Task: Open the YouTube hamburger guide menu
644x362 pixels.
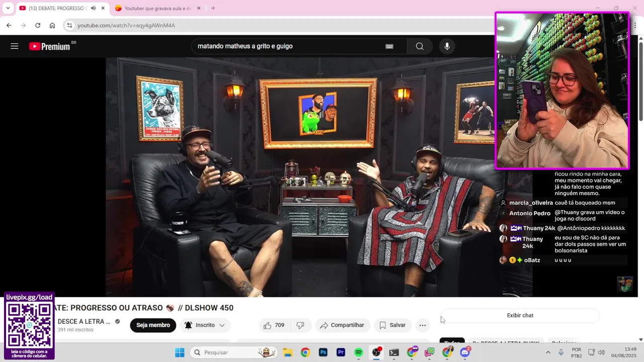Action: pyautogui.click(x=14, y=46)
